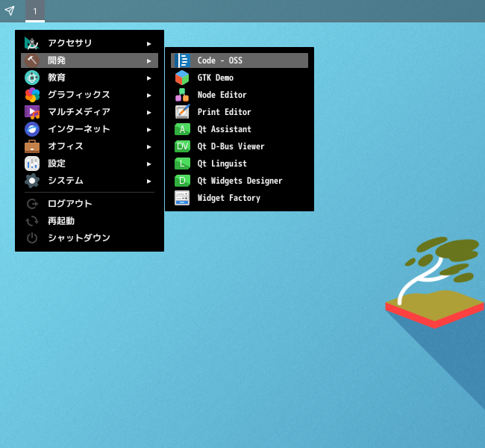Image resolution: width=485 pixels, height=448 pixels.
Task: Open the マルチメディア category
Action: (x=90, y=112)
